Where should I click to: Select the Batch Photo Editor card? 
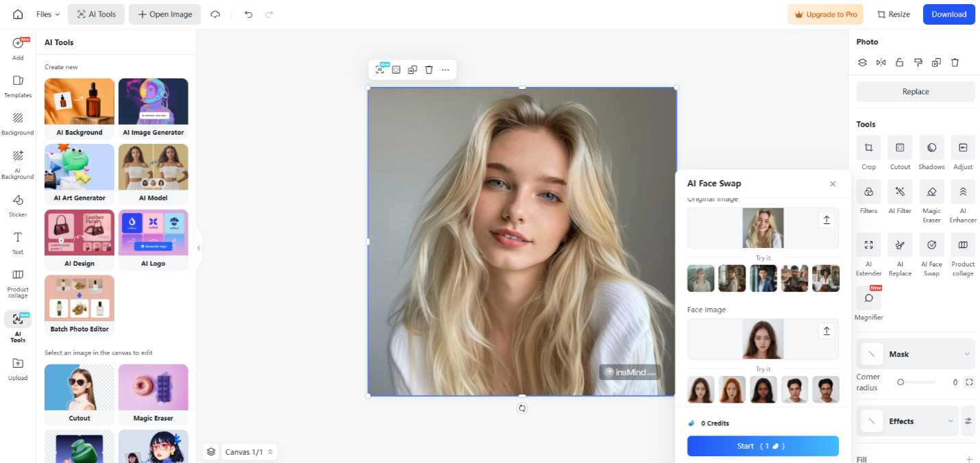[x=79, y=305]
